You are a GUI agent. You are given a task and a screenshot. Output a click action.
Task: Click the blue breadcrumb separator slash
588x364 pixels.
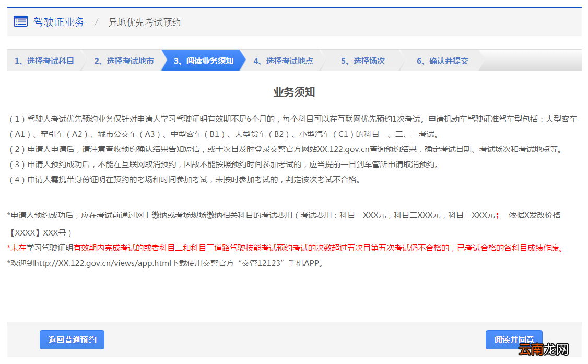pyautogui.click(x=97, y=22)
